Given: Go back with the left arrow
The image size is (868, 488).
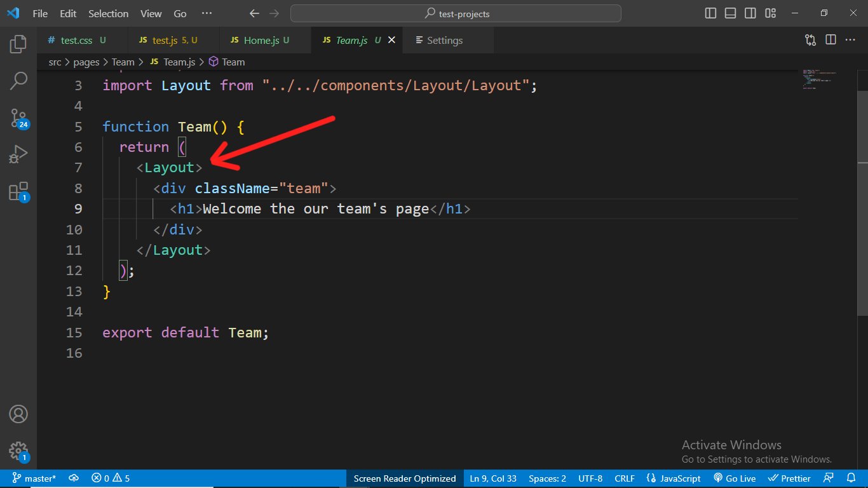Looking at the screenshot, I should point(255,13).
